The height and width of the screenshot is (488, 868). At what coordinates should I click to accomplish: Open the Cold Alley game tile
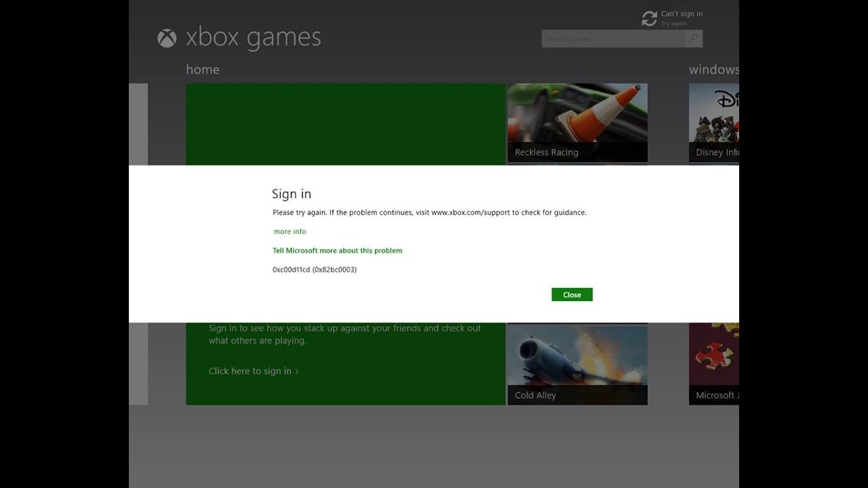577,365
